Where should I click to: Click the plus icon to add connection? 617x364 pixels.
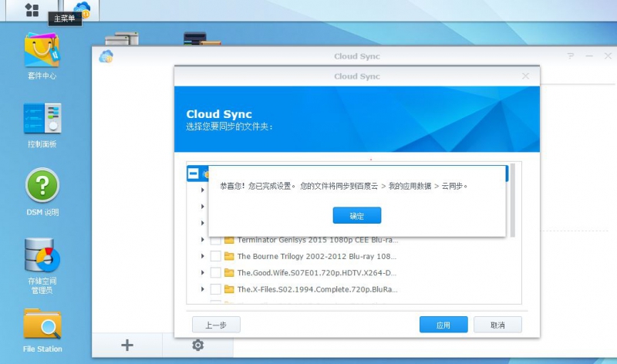[127, 345]
